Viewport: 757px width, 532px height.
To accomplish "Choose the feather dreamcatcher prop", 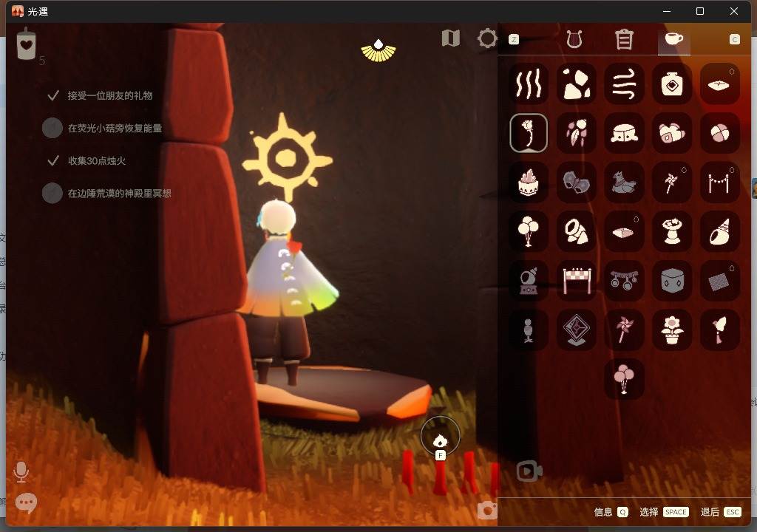I will 576,133.
